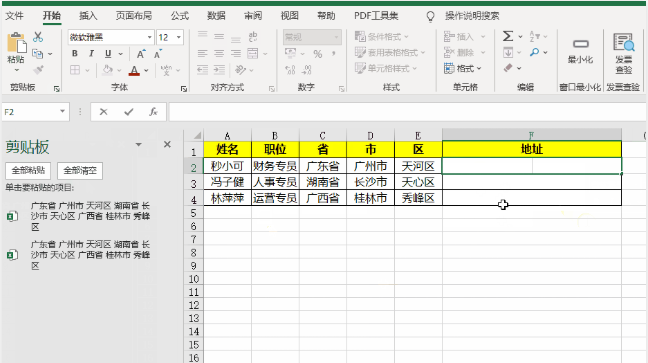The width and height of the screenshot is (648, 363).
Task: Switch to the 页面布局 Page Layout tab
Action: (x=133, y=16)
